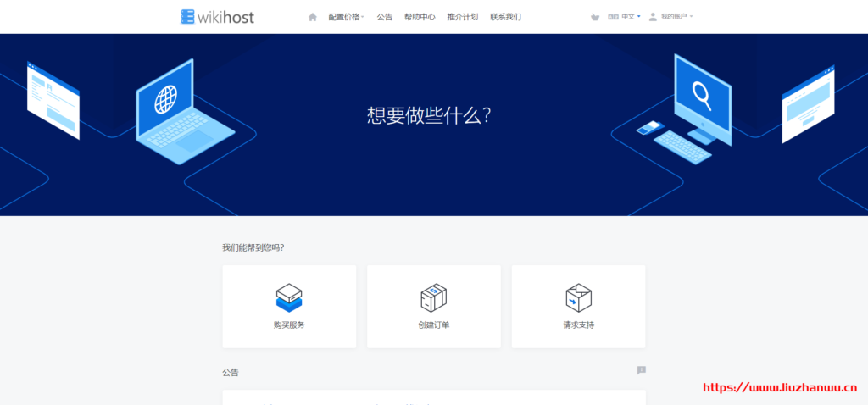Expand the 配置价格 dropdown menu

pyautogui.click(x=345, y=17)
